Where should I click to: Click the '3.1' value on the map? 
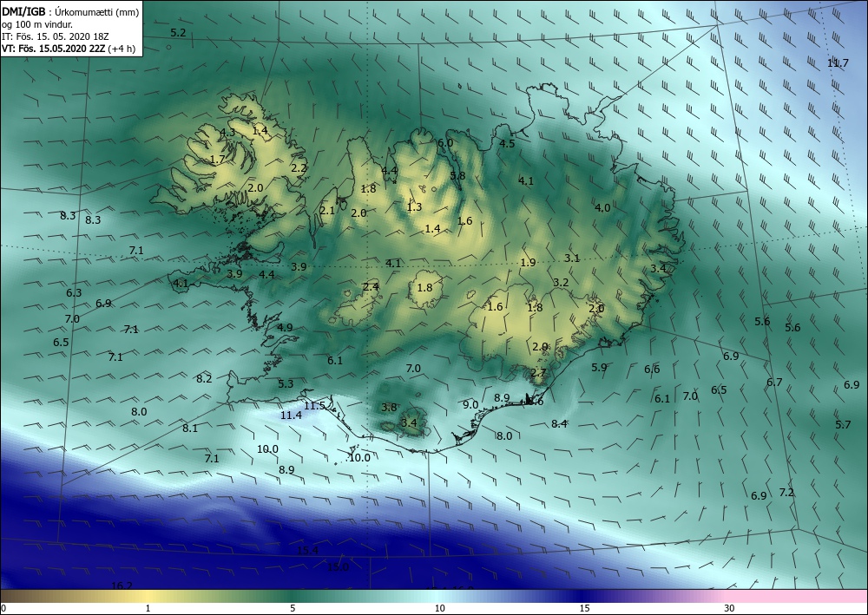pos(572,258)
